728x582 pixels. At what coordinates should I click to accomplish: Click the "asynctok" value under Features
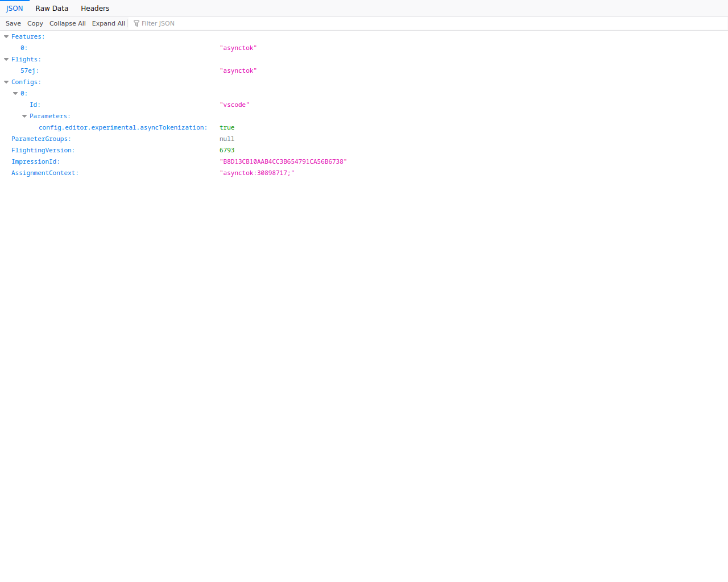pyautogui.click(x=238, y=48)
